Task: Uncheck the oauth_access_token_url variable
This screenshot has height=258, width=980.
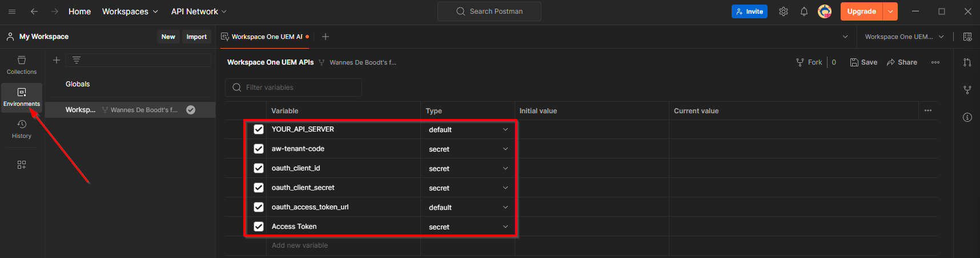Action: coord(259,207)
